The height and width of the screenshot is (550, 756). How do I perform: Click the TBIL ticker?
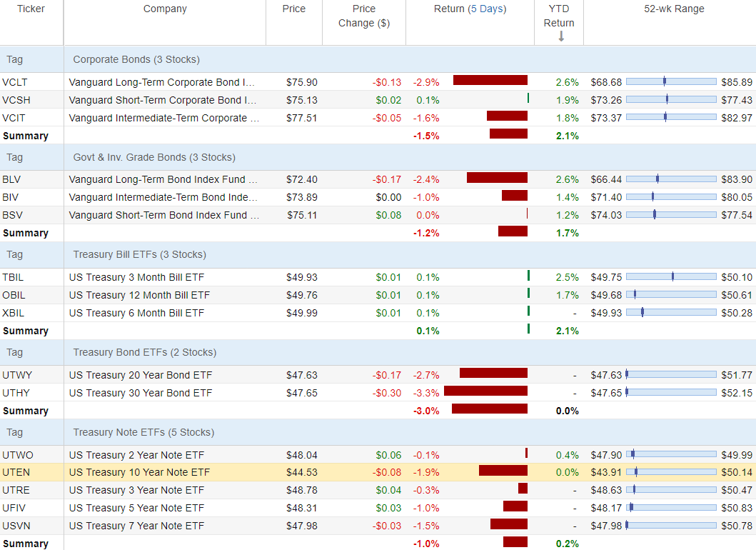tap(13, 277)
